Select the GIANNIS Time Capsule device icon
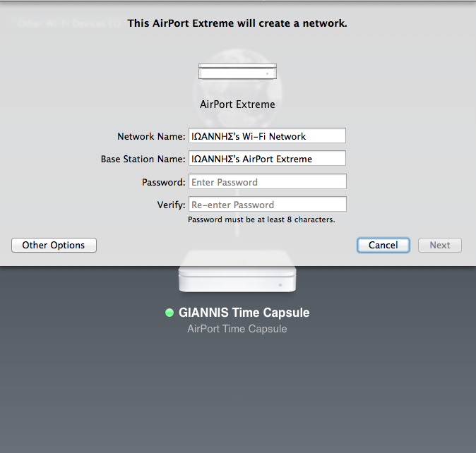The height and width of the screenshot is (453, 476). 237,271
